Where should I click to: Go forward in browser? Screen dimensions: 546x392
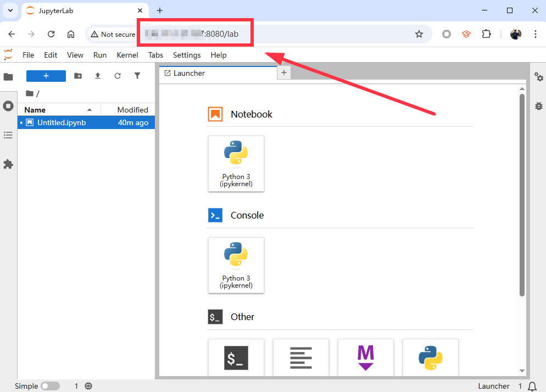31,34
